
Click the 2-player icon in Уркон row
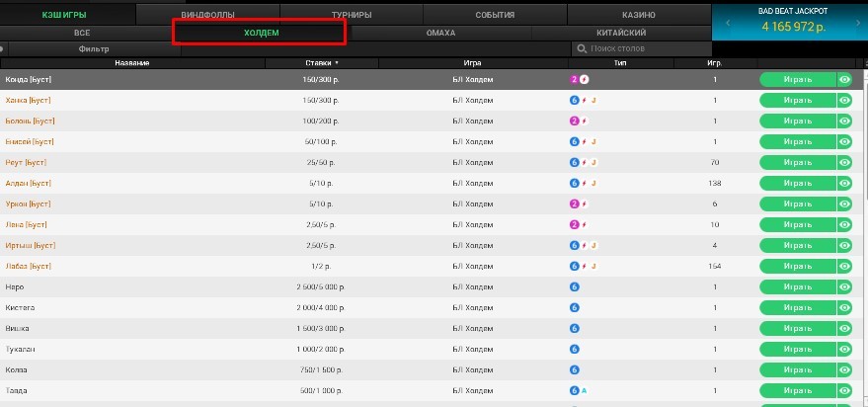click(574, 203)
